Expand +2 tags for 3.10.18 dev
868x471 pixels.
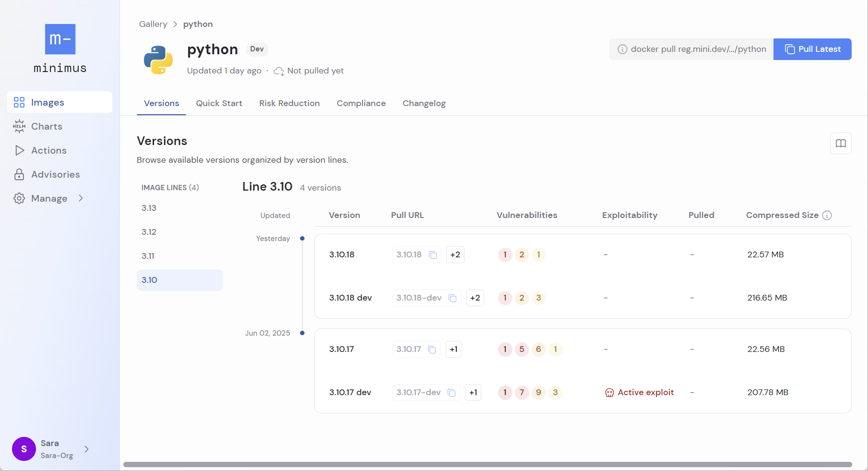pyautogui.click(x=475, y=298)
